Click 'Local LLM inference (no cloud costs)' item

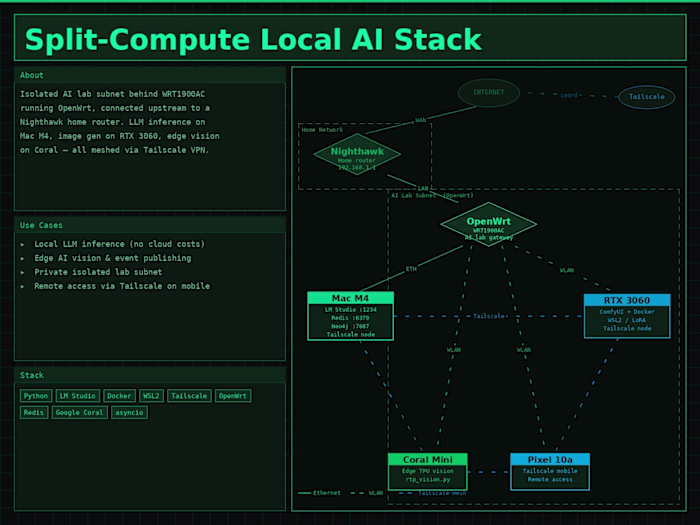119,244
